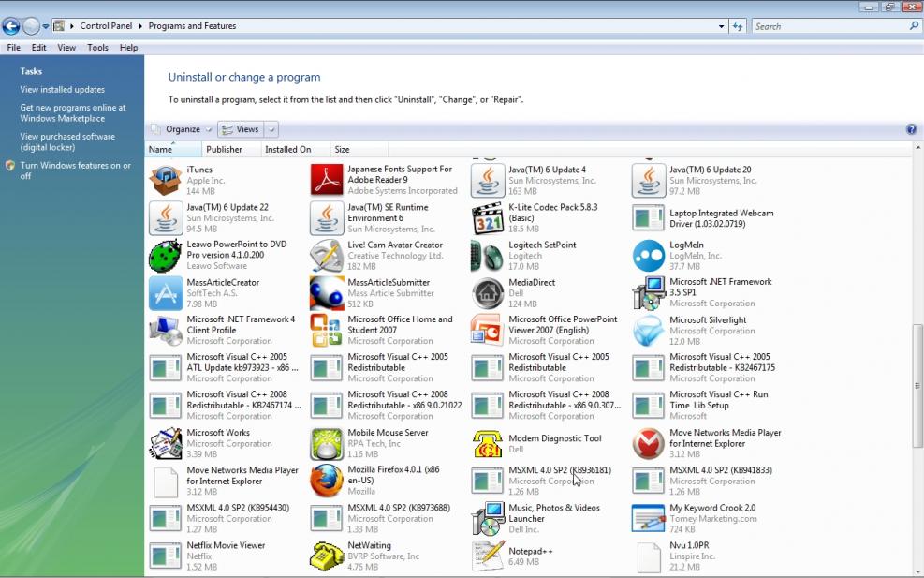Viewport: 924px width, 578px height.
Task: Select the Microsoft Office Home and Student icon
Action: 327,331
